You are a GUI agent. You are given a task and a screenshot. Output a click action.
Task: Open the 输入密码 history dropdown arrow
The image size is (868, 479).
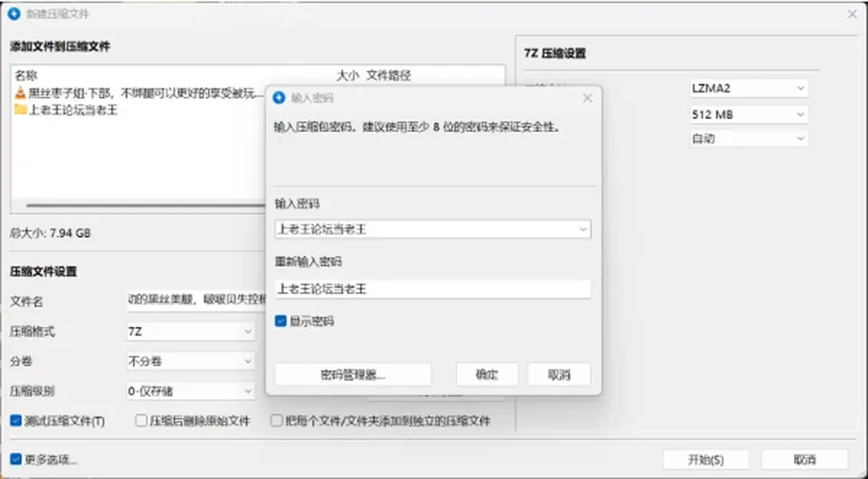click(x=582, y=230)
